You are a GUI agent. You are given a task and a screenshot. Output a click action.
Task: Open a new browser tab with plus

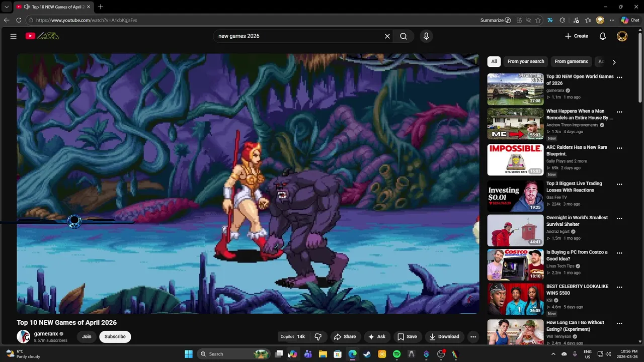click(101, 7)
